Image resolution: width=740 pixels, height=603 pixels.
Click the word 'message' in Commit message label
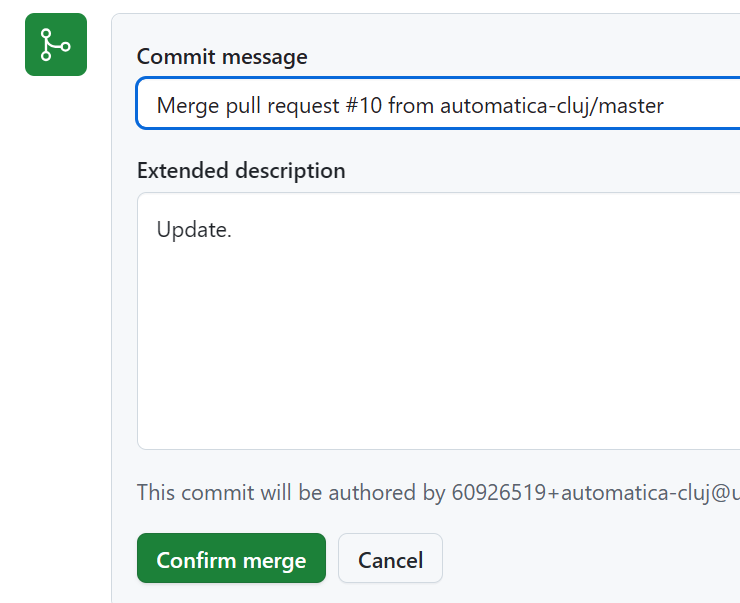pos(265,58)
